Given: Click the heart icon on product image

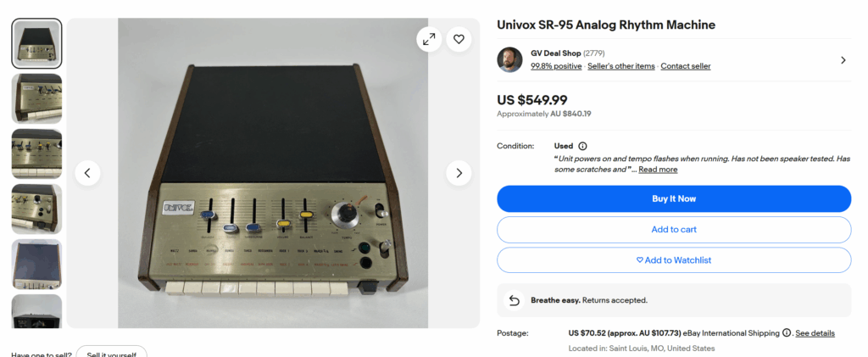Looking at the screenshot, I should pos(459,39).
